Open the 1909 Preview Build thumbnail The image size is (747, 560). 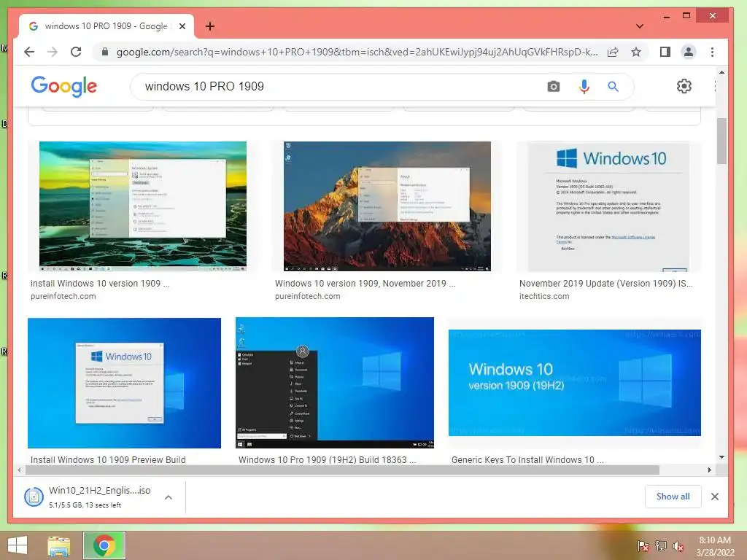pos(124,383)
